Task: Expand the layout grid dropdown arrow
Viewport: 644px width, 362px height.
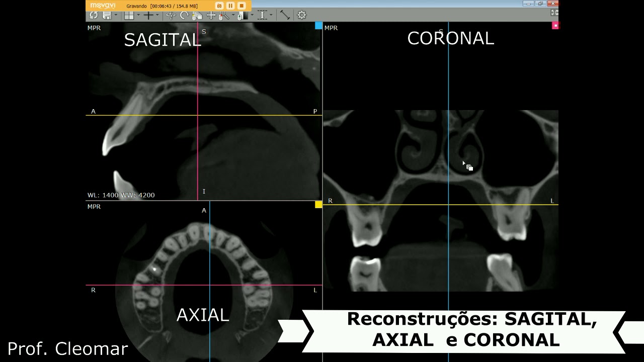Action: tap(138, 15)
